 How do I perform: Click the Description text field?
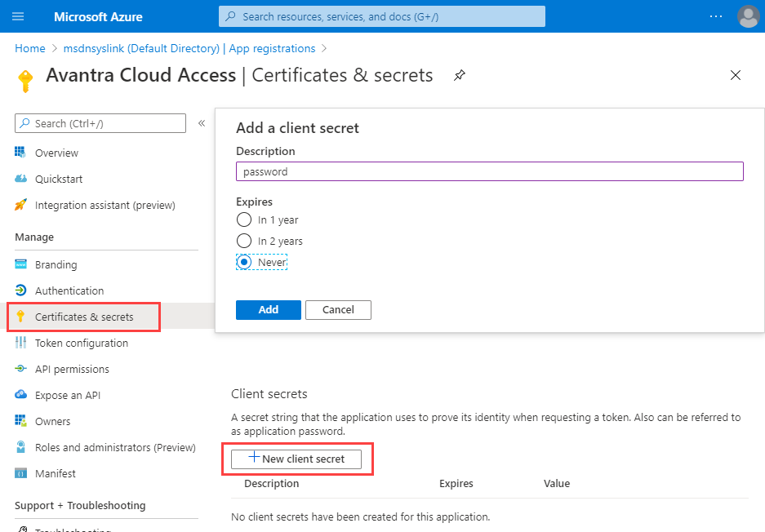click(x=489, y=171)
